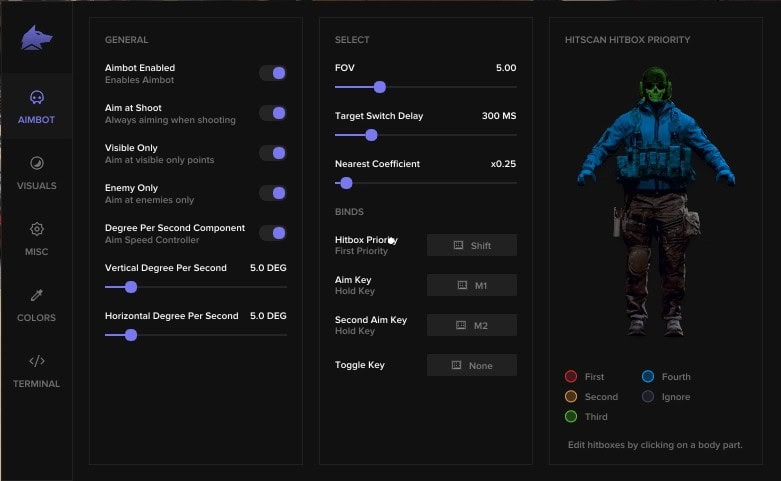Click the Aim Key M1 bind button

click(x=472, y=285)
